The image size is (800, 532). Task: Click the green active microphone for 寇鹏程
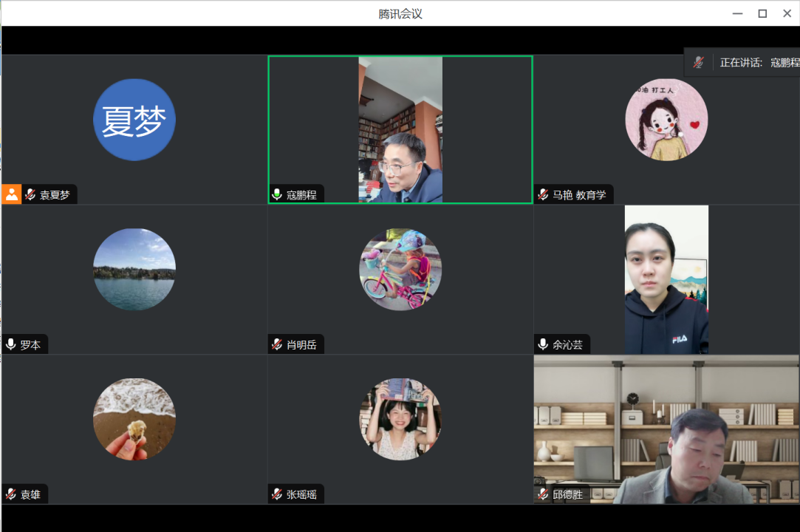pos(277,195)
